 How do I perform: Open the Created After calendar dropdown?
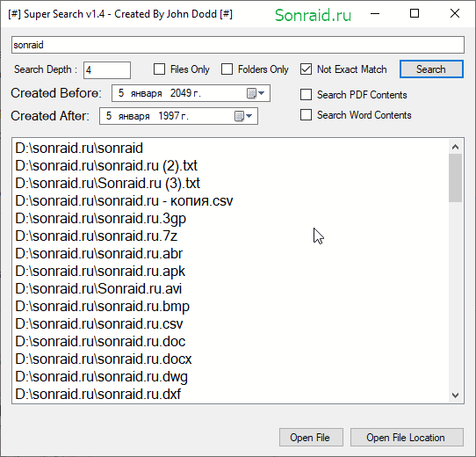click(243, 116)
